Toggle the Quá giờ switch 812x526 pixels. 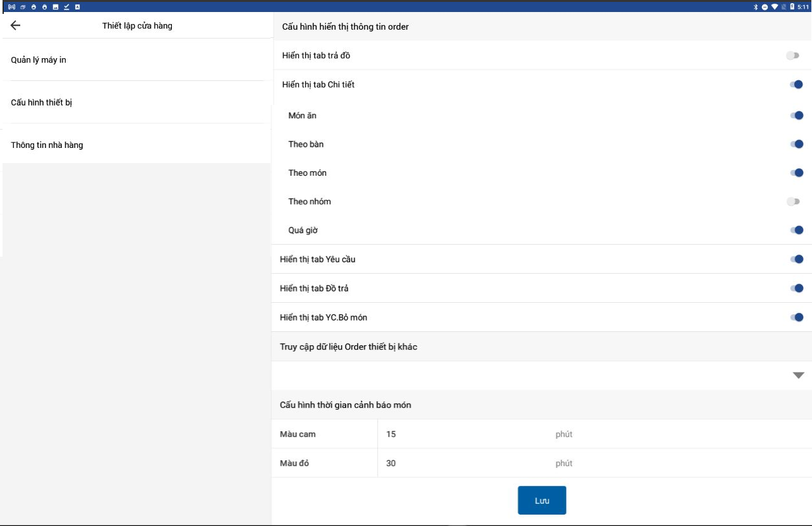796,230
